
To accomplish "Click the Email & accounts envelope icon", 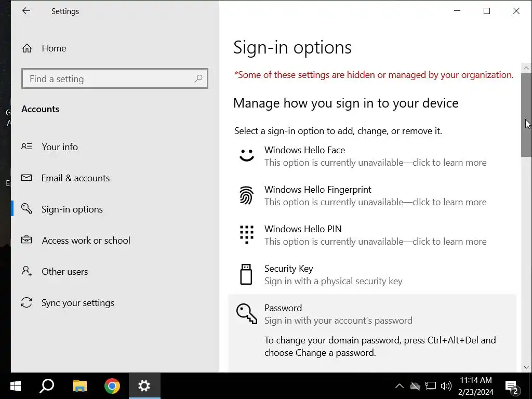I will point(26,178).
